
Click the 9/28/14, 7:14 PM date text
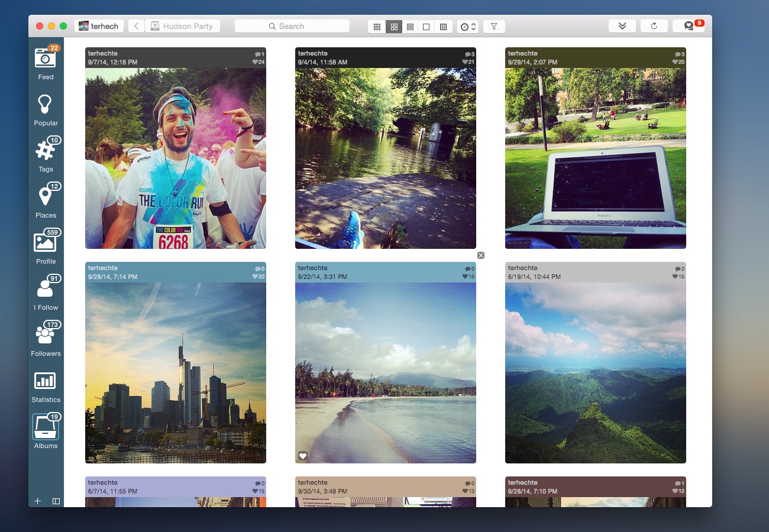tap(112, 277)
